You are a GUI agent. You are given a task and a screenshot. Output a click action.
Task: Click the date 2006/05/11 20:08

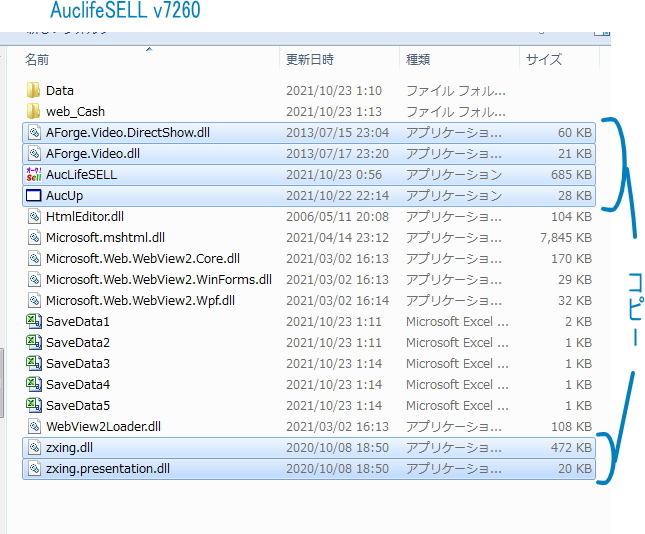(337, 216)
